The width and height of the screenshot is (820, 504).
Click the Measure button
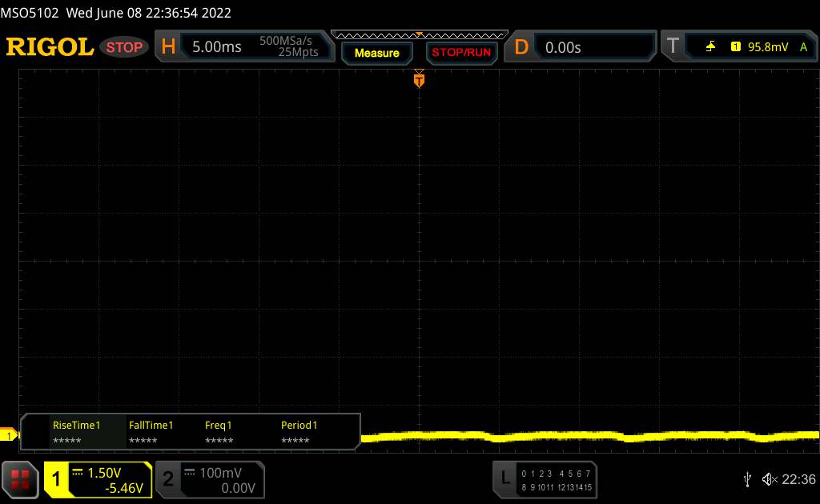tap(376, 53)
